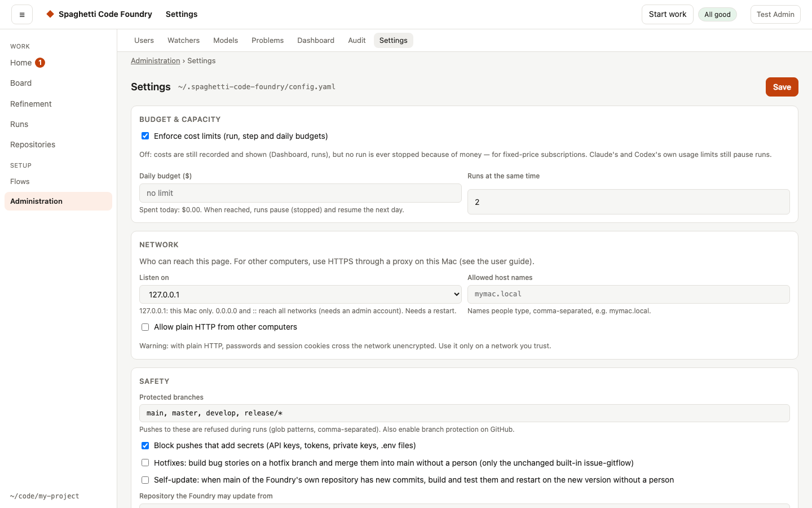812x508 pixels.
Task: Click the config.yaml path text
Action: coord(257,87)
